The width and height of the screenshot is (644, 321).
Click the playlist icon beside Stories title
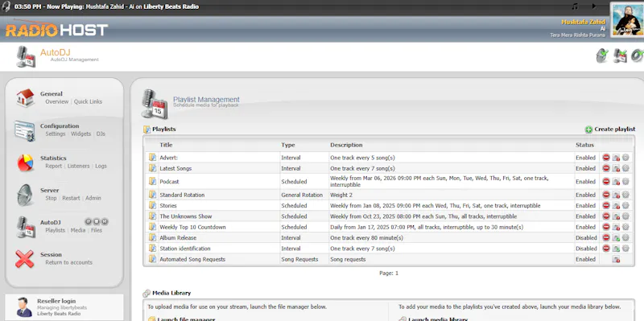click(x=152, y=205)
